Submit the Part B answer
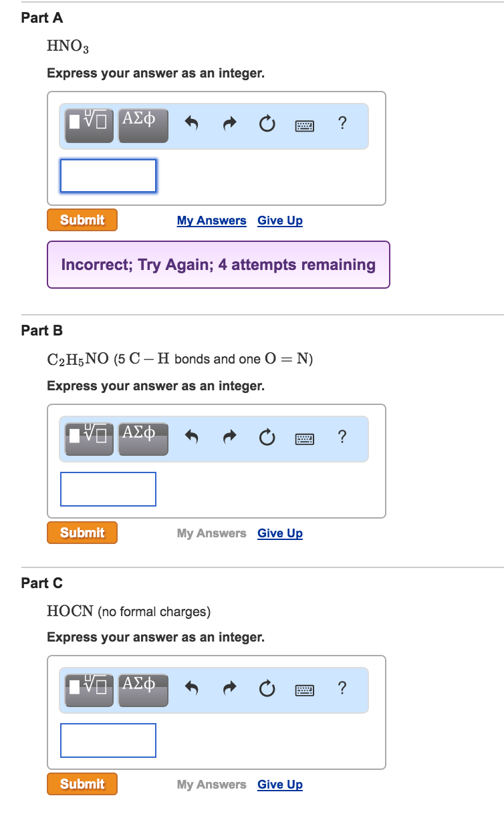Image resolution: width=504 pixels, height=822 pixels. pyautogui.click(x=82, y=533)
